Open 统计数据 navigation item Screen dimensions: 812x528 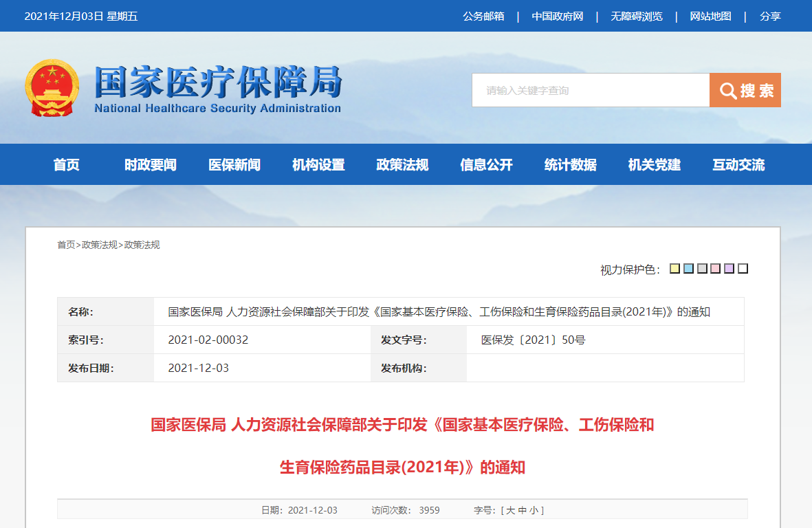[570, 164]
